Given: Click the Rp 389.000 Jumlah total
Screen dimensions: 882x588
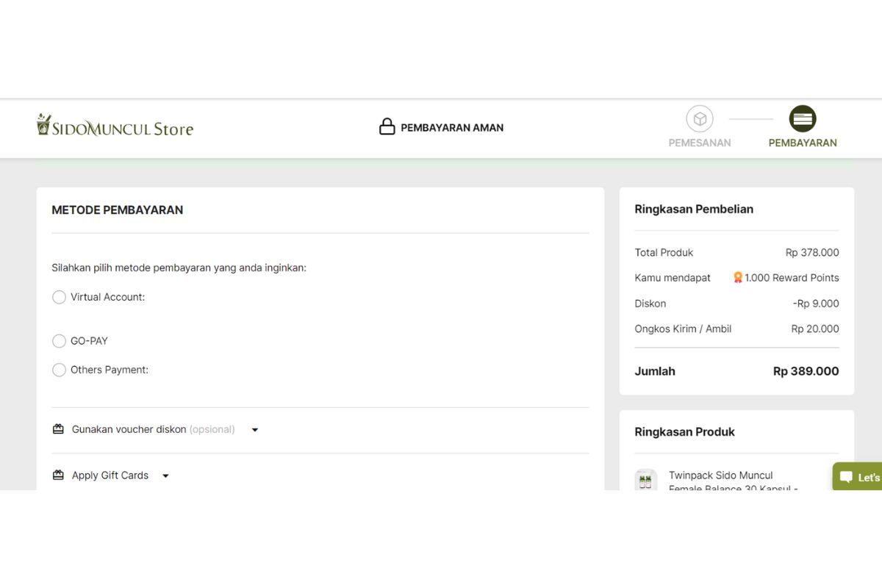Looking at the screenshot, I should (806, 371).
